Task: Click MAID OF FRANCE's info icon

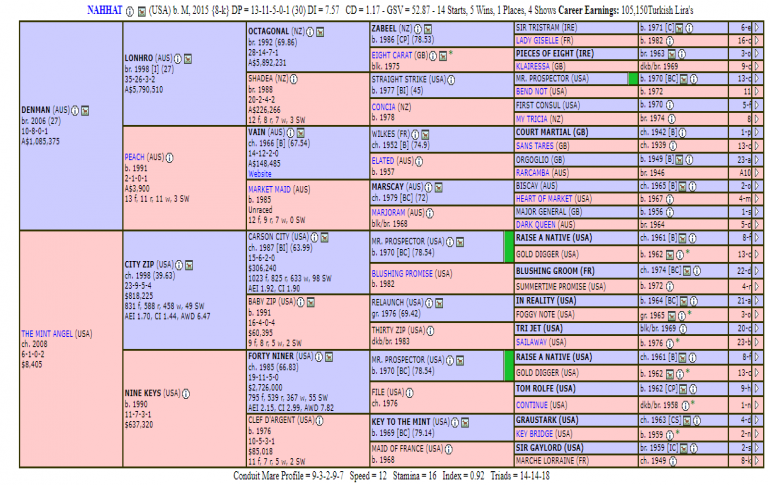Action: pos(448,449)
